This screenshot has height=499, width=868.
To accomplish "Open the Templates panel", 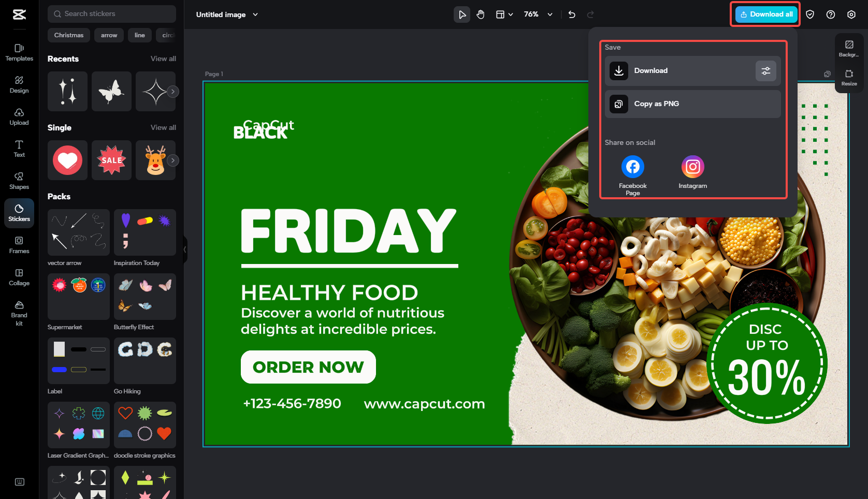I will click(19, 52).
